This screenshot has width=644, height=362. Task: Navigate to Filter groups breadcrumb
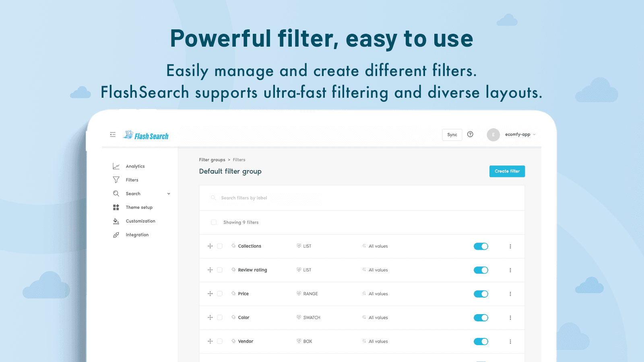(212, 159)
